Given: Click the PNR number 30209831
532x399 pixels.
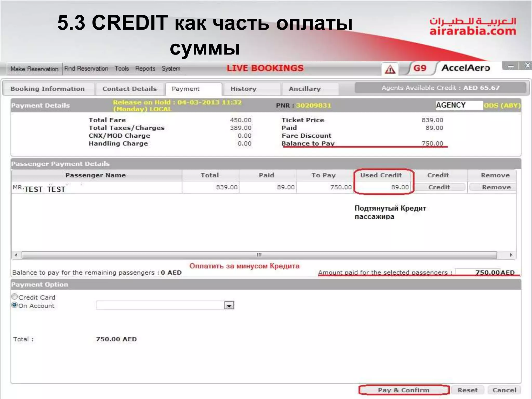Looking at the screenshot, I should (313, 105).
